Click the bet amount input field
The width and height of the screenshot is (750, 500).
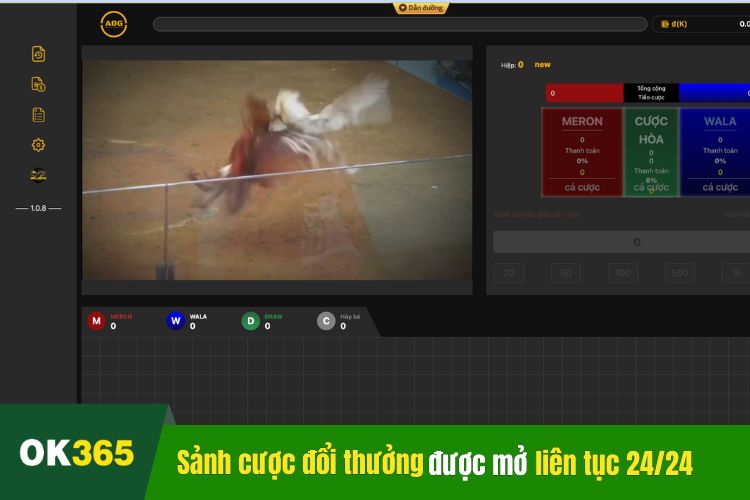[x=622, y=242]
